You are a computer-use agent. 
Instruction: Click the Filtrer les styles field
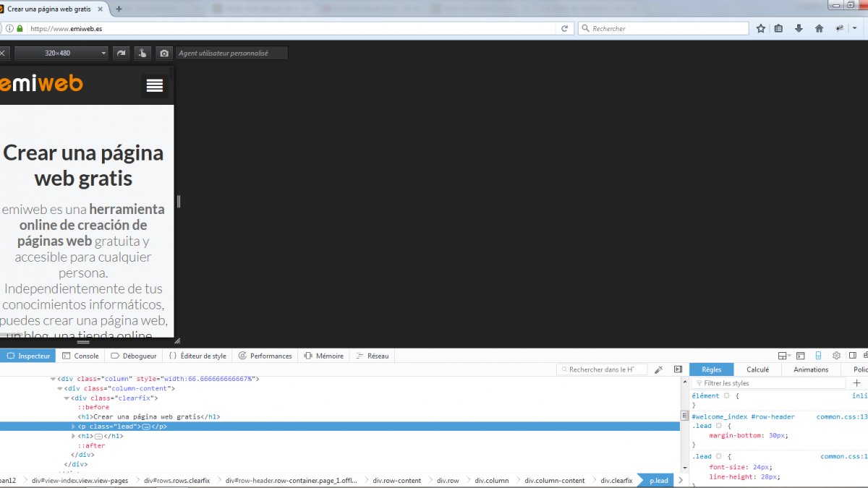pos(769,383)
